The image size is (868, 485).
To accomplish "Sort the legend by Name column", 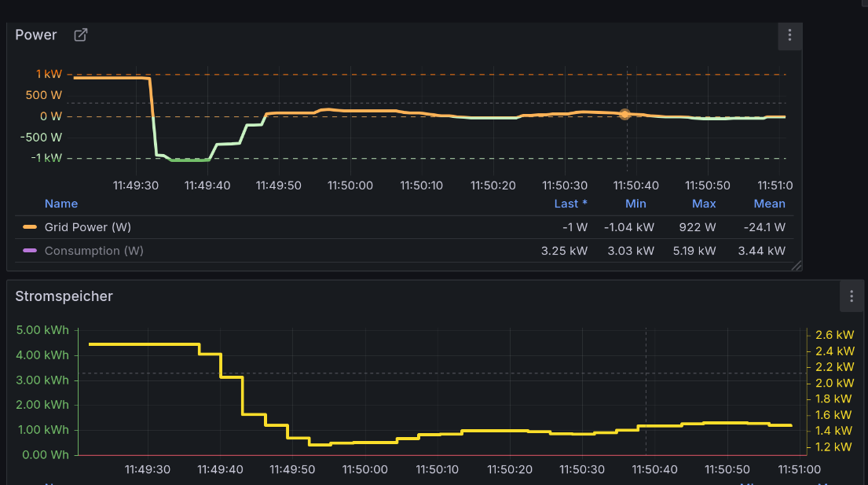I will (x=60, y=204).
